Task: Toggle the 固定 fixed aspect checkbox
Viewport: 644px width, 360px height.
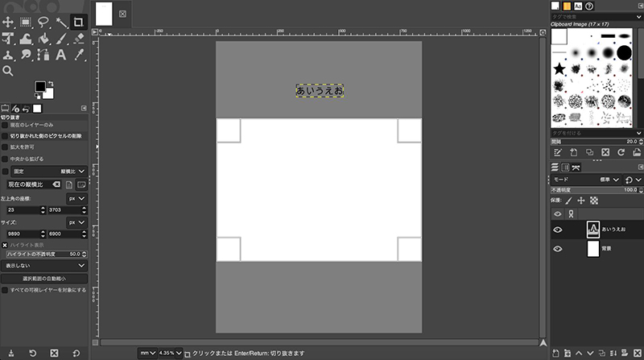Action: [x=5, y=172]
